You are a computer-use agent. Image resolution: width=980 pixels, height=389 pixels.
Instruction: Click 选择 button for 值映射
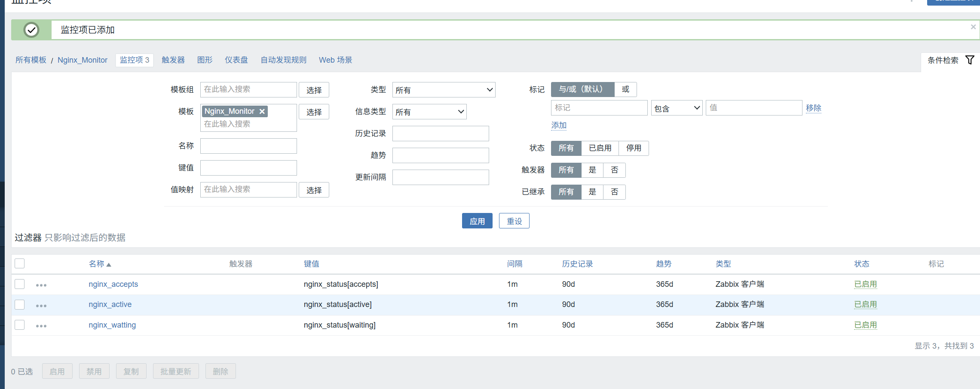click(x=314, y=190)
